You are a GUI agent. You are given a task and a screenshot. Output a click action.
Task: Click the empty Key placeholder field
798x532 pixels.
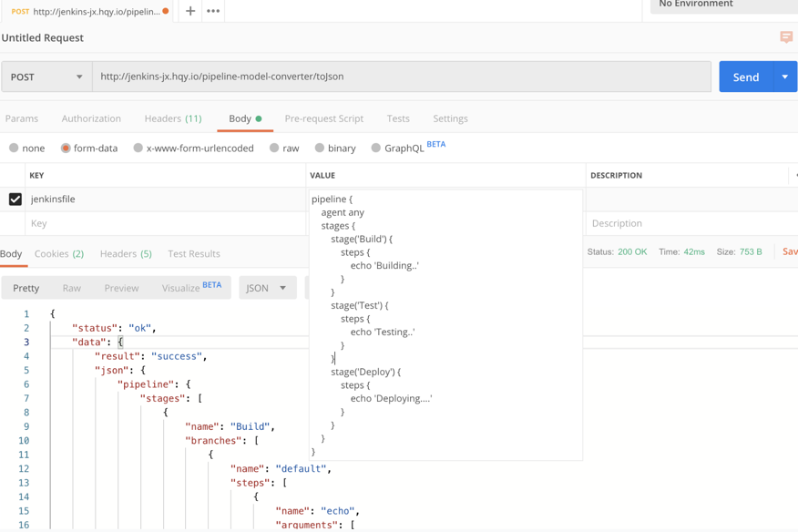tap(166, 223)
